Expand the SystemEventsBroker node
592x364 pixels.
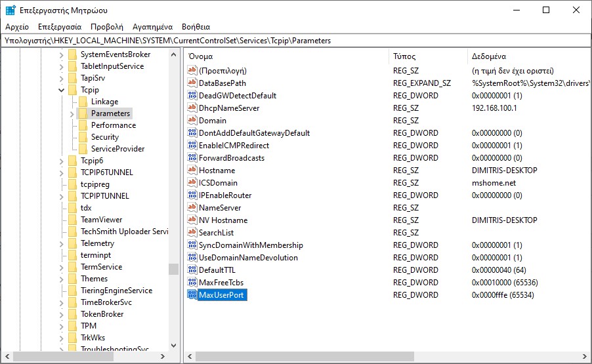(61, 55)
